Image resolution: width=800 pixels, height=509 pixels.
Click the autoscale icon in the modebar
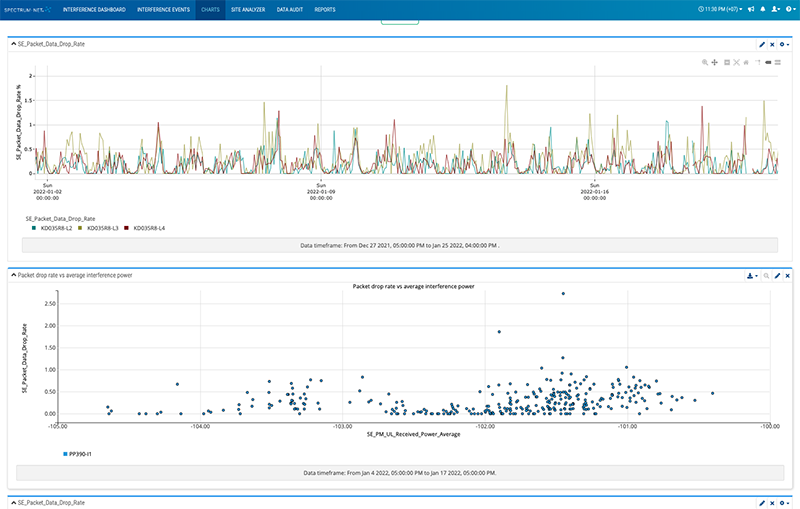click(736, 62)
